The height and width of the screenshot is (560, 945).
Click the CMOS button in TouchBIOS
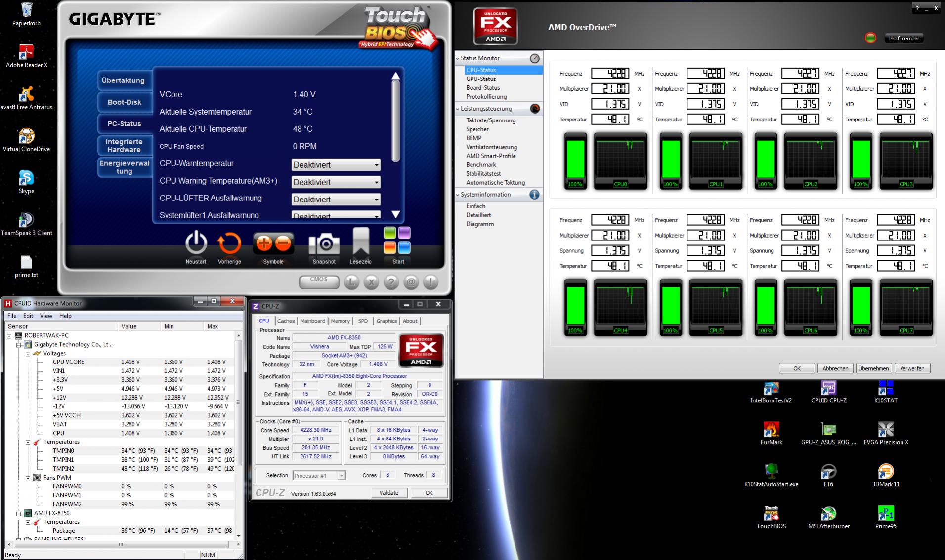click(x=319, y=281)
